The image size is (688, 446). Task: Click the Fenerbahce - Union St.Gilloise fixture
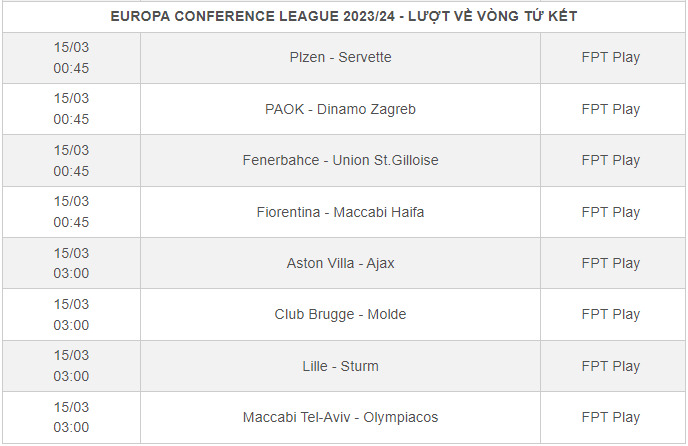click(340, 160)
